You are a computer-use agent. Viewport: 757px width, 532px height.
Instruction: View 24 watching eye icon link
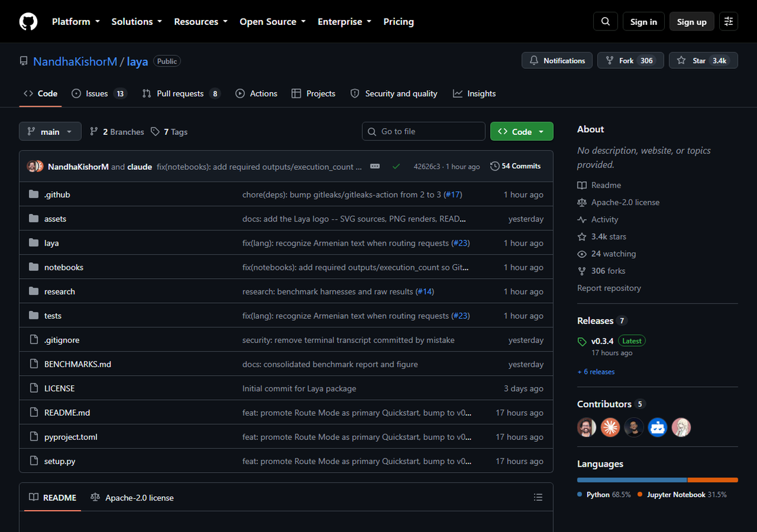[582, 254]
